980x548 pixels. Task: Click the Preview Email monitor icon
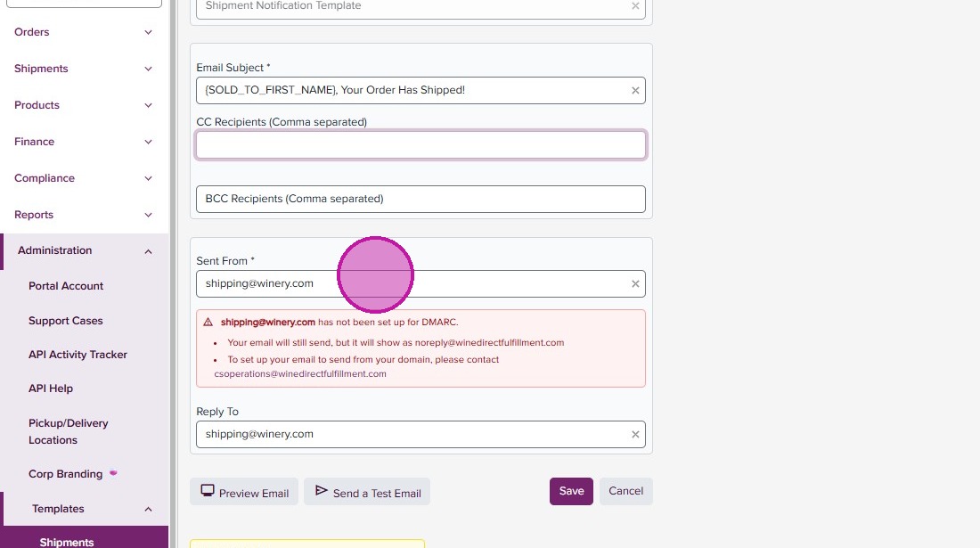pyautogui.click(x=208, y=491)
